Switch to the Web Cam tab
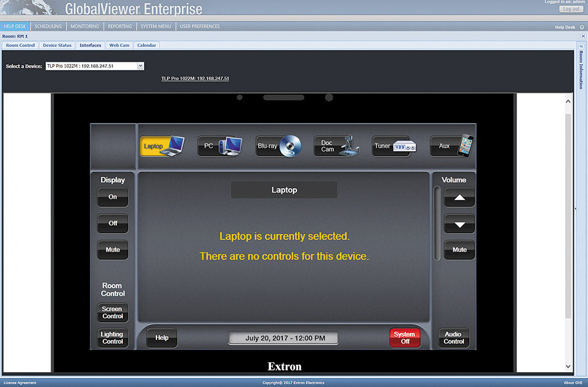 119,45
